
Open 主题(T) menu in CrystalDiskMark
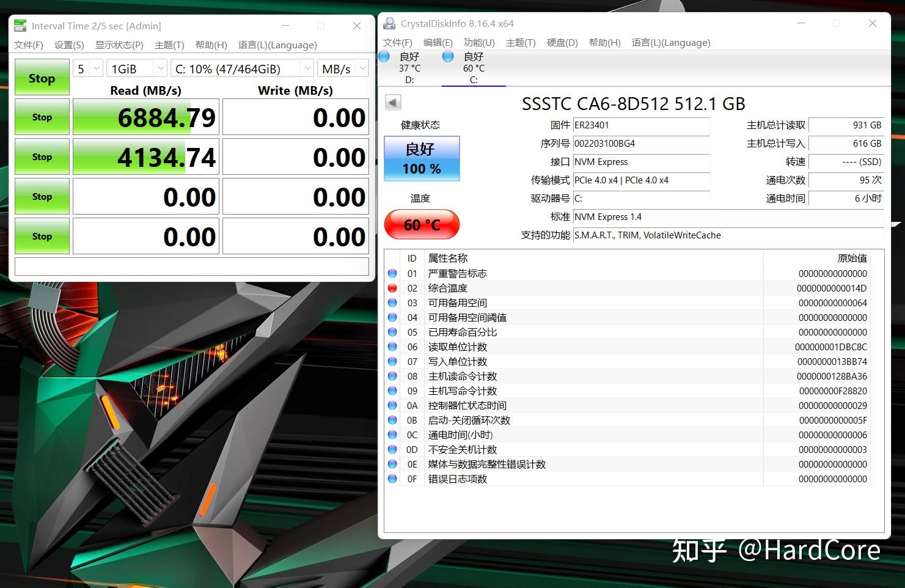tap(169, 45)
